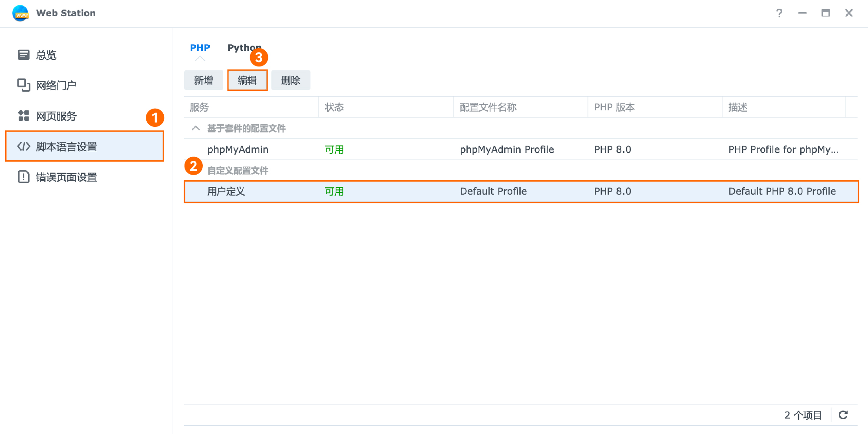Click the Web Station app logo

20,13
